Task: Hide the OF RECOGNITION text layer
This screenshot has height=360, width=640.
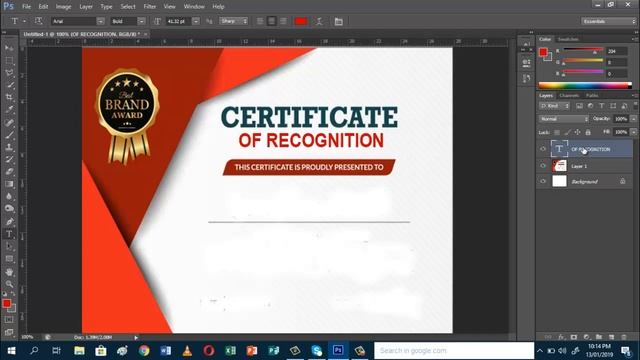Action: click(x=543, y=149)
